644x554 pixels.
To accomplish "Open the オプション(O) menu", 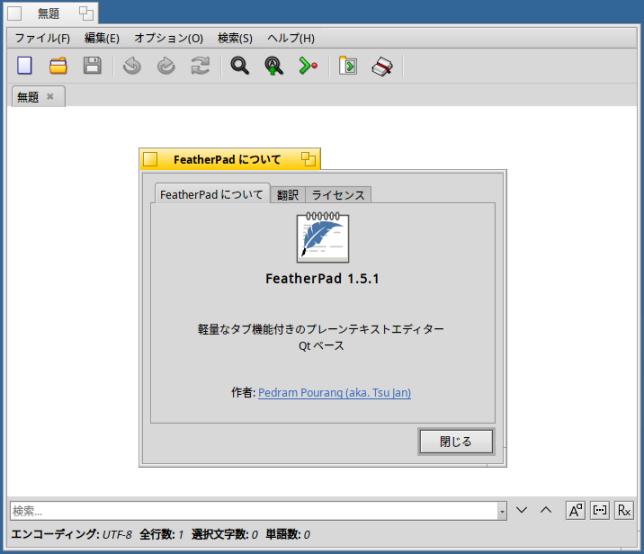I will coord(168,38).
